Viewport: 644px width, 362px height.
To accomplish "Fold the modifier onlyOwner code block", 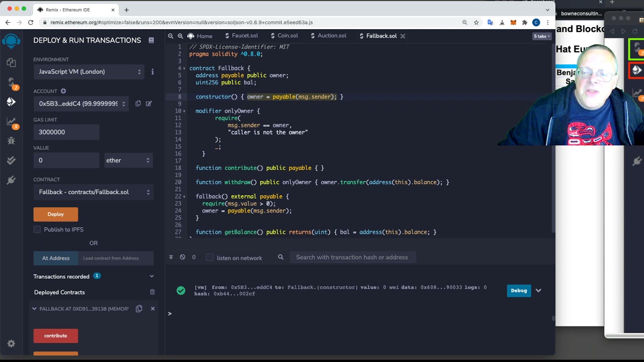I will coord(184,111).
